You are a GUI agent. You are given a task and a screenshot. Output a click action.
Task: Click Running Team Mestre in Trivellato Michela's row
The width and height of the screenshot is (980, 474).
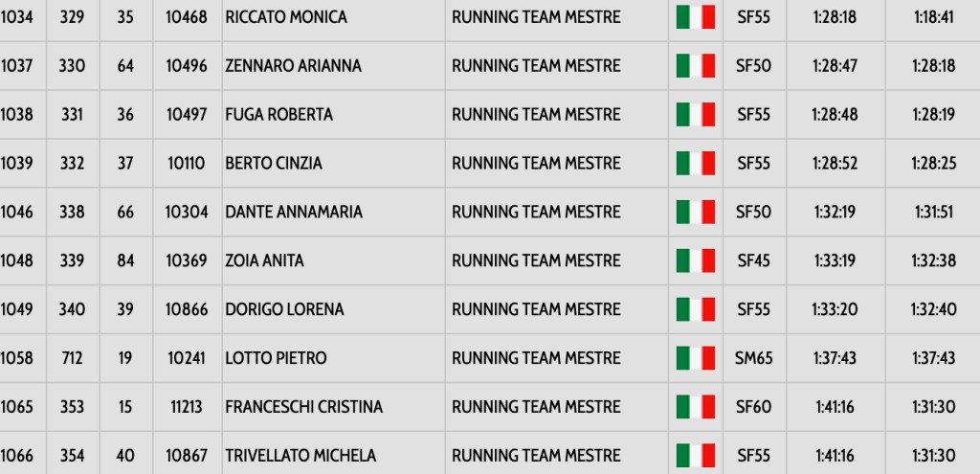pos(536,456)
